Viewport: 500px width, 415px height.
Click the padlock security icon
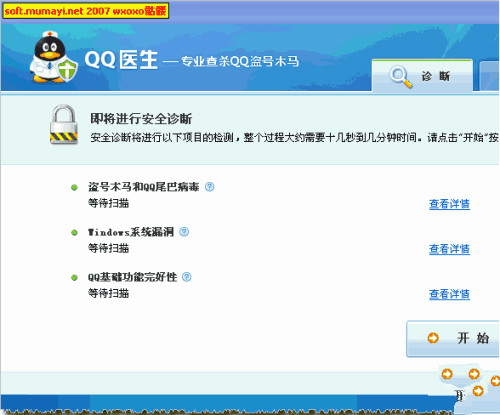tap(64, 124)
